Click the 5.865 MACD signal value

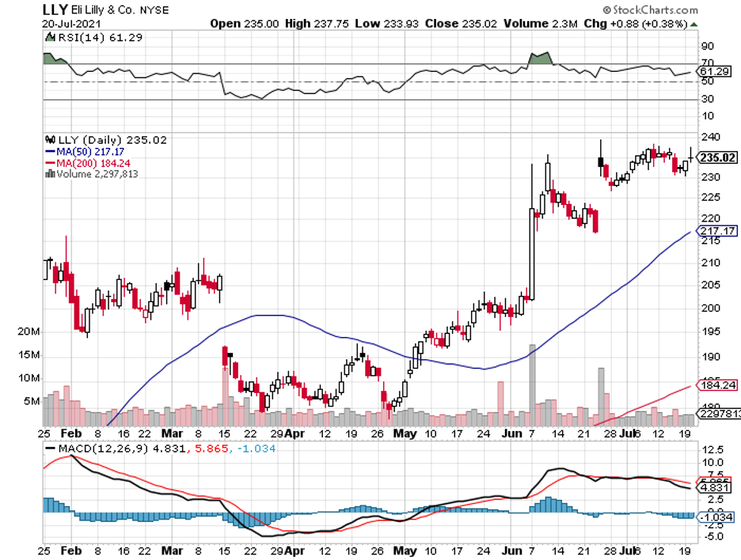coord(211,448)
